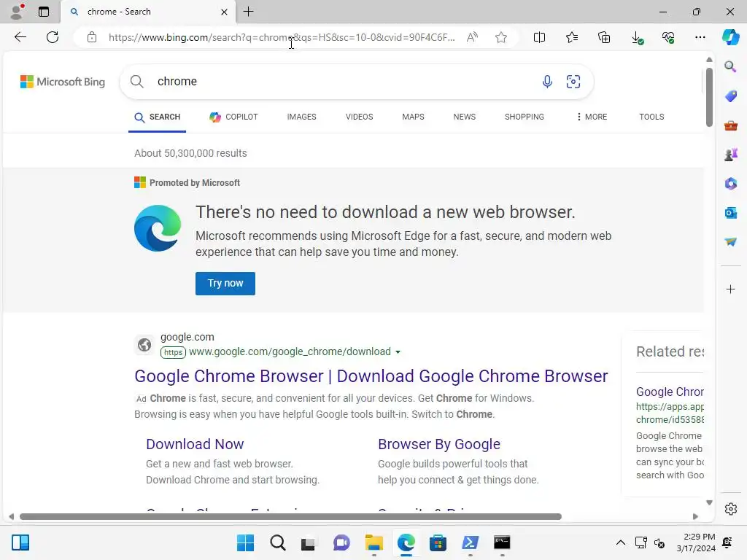The width and height of the screenshot is (747, 560).
Task: Show Downloads panel
Action: tap(636, 37)
